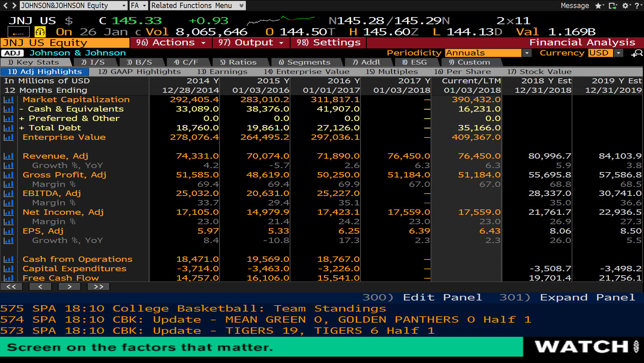The width and height of the screenshot is (644, 363).
Task: Open the question mark help icon
Action: 638,6
